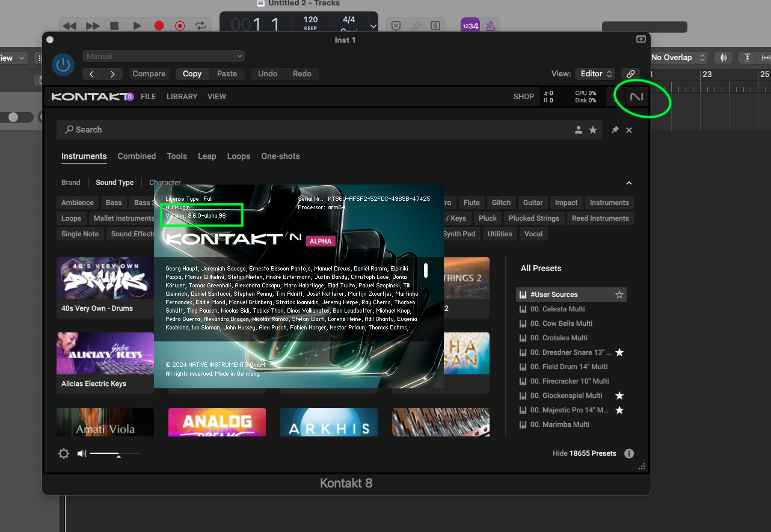Open the Kontakt LIBRARY menu
Image resolution: width=771 pixels, height=532 pixels.
[182, 97]
